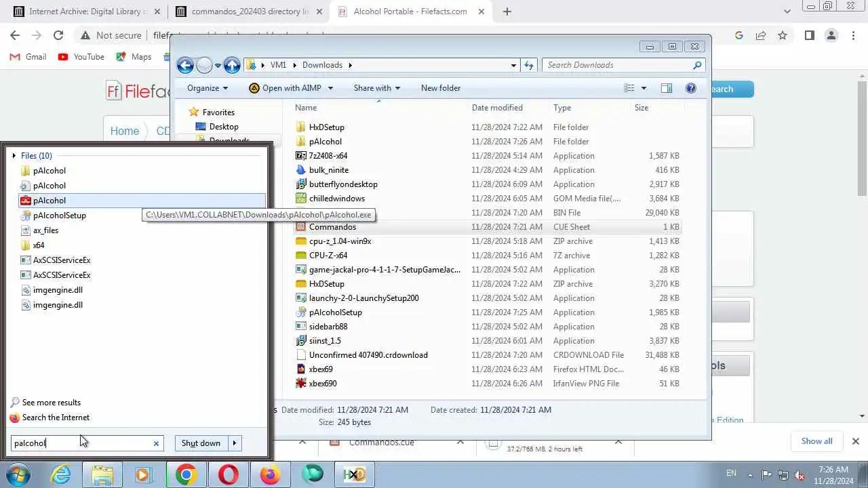Image resolution: width=868 pixels, height=488 pixels.
Task: Click the Shut down button
Action: (201, 443)
